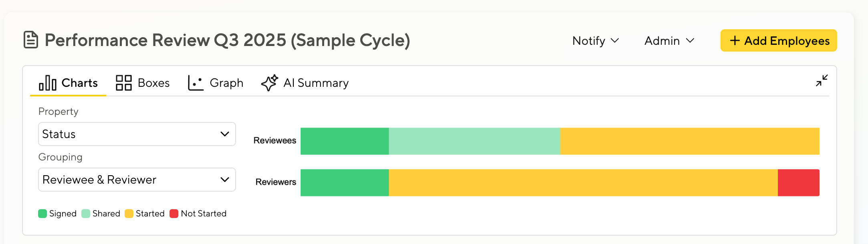The image size is (868, 244).
Task: Click the bar chart icon for Charts
Action: point(47,83)
